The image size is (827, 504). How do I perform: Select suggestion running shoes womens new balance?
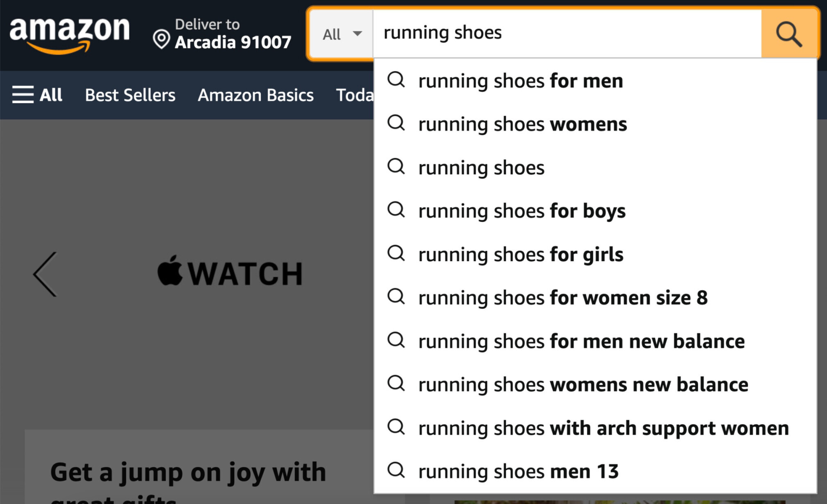(595, 384)
